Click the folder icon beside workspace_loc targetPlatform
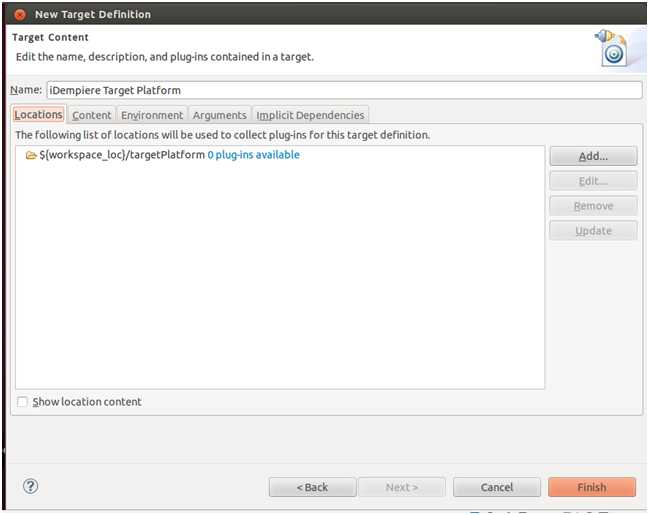 click(x=31, y=156)
